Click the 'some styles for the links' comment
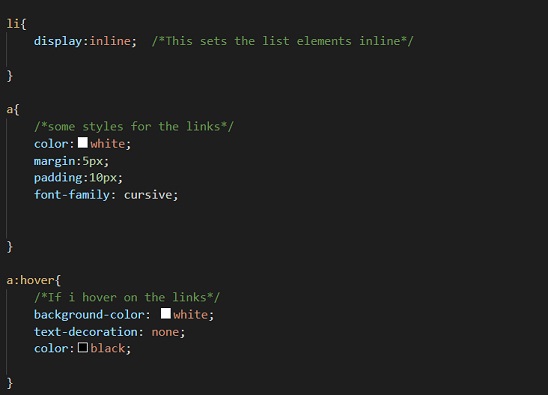The width and height of the screenshot is (548, 395). click(x=134, y=126)
